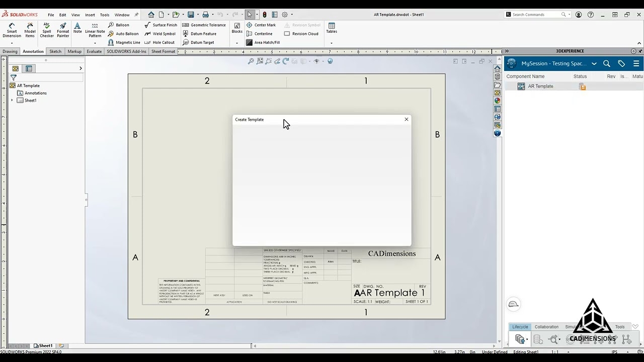Select the Smart Dimension tool
Viewport: 644px width, 362px height.
(12, 30)
